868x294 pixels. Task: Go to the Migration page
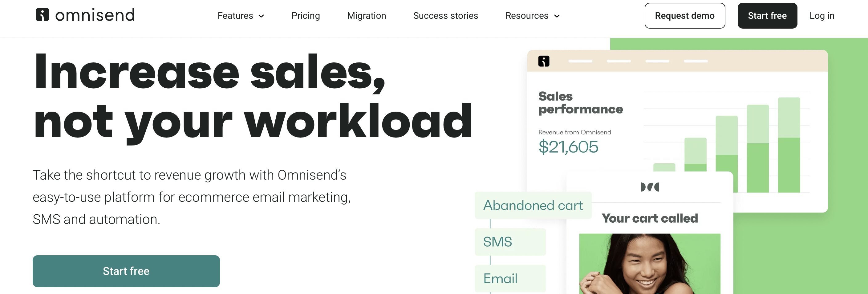coord(366,16)
